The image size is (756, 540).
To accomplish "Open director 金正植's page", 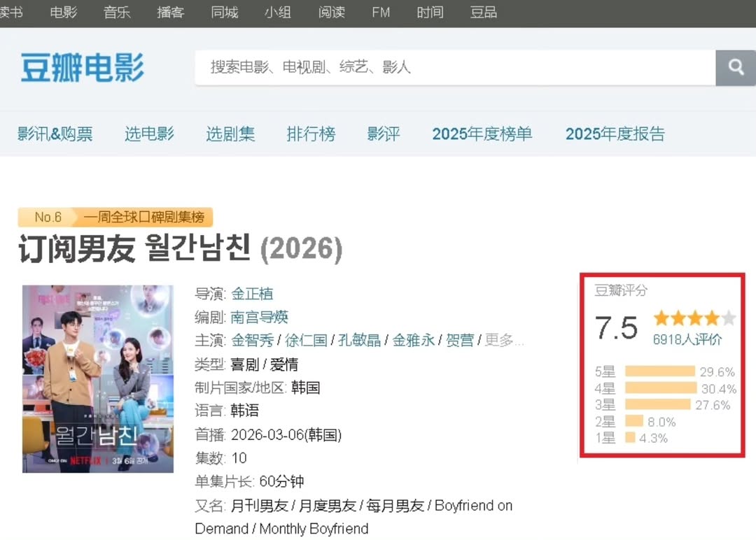I will pyautogui.click(x=252, y=294).
